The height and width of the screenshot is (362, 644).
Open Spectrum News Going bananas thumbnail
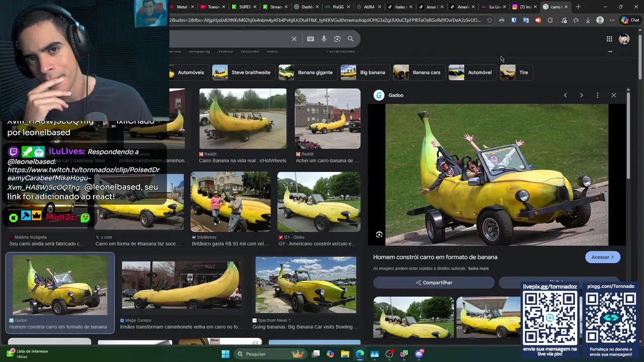(x=306, y=285)
